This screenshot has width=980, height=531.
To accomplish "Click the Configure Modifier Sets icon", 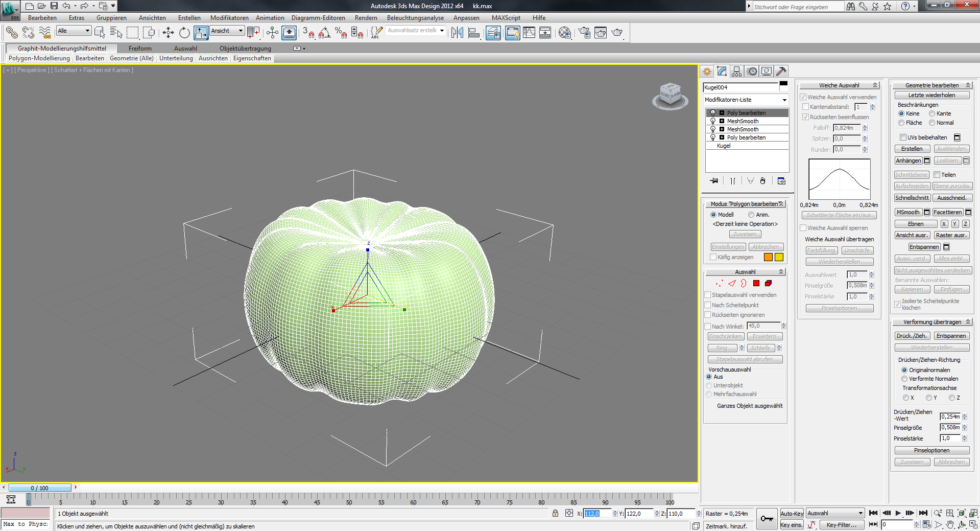I will coord(781,181).
